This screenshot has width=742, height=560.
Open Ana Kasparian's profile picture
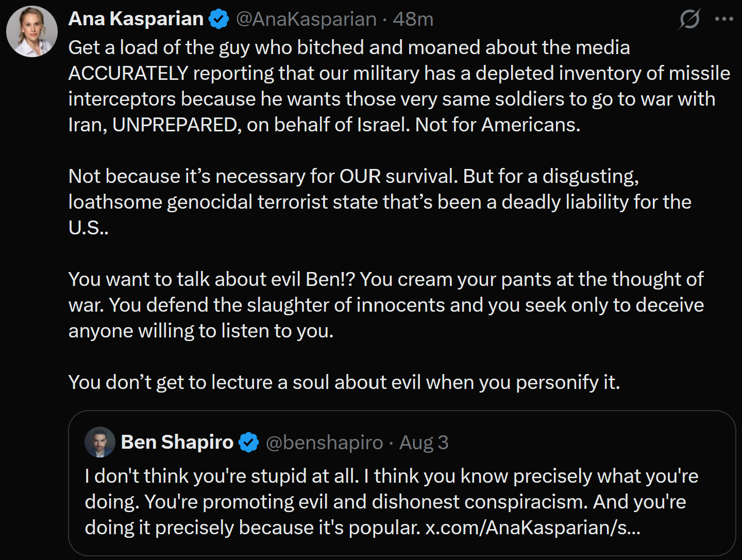coord(32,31)
